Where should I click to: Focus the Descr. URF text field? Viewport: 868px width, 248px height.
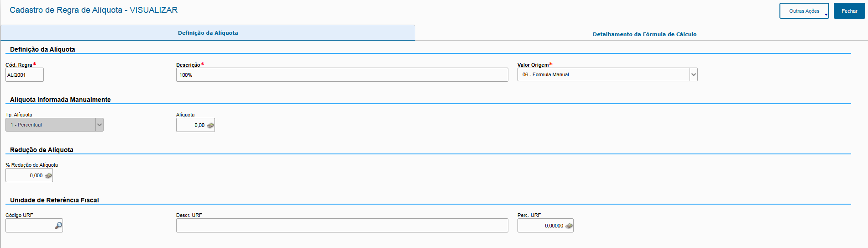(x=341, y=226)
